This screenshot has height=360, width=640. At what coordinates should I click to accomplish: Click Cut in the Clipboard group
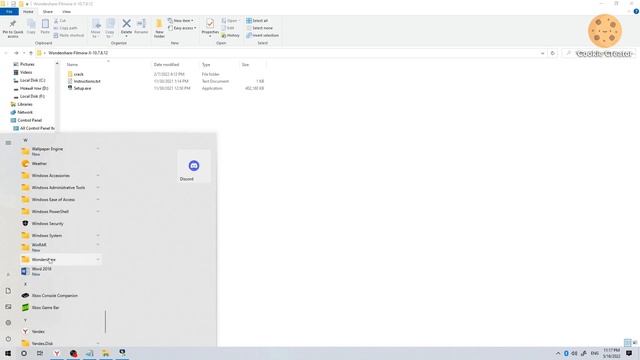pyautogui.click(x=60, y=20)
